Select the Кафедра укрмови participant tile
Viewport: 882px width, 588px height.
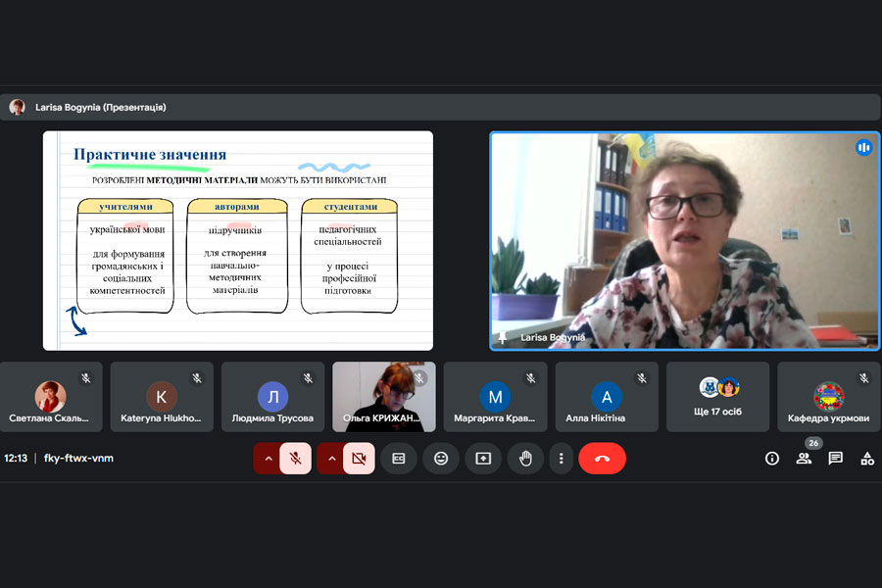click(x=828, y=397)
